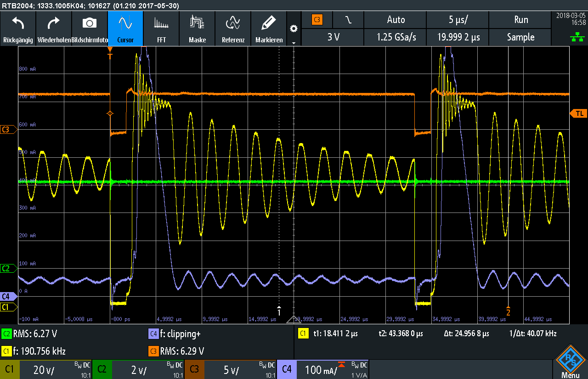Click the C4 Bw DC 1 V/A coupling info

[359, 369]
